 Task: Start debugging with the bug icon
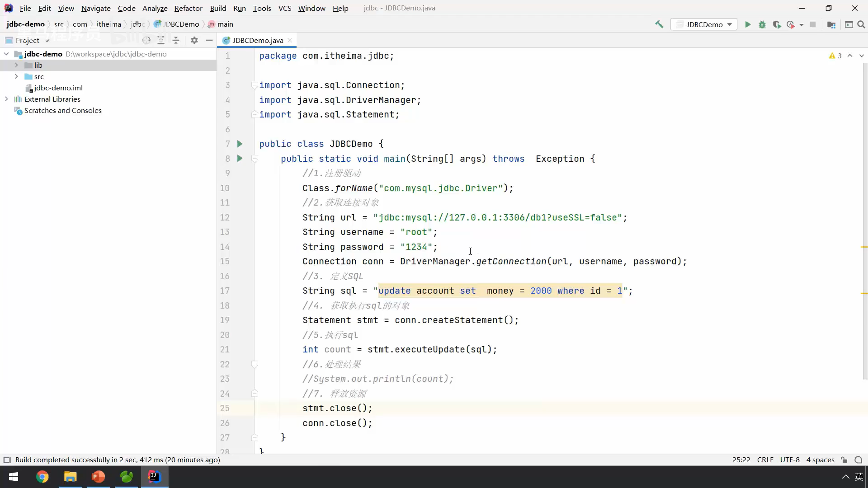[762, 24]
